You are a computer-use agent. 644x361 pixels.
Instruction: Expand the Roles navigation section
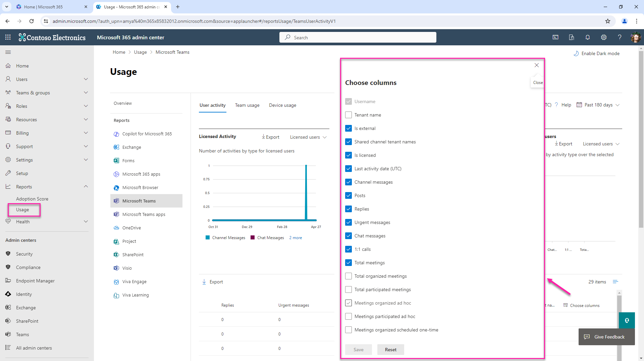coord(86,106)
